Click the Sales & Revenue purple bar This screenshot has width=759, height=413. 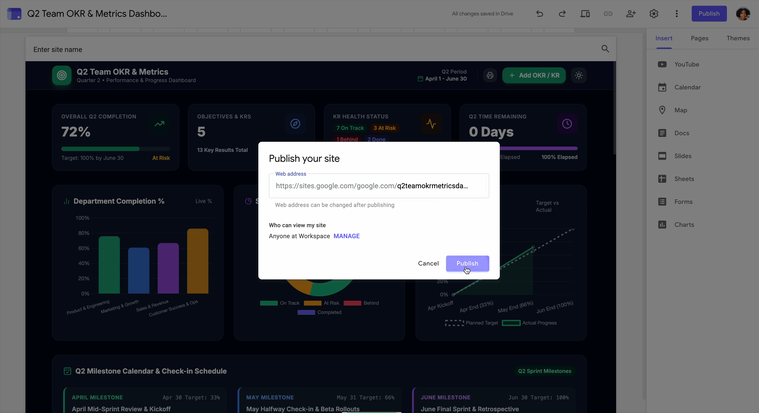(x=168, y=268)
